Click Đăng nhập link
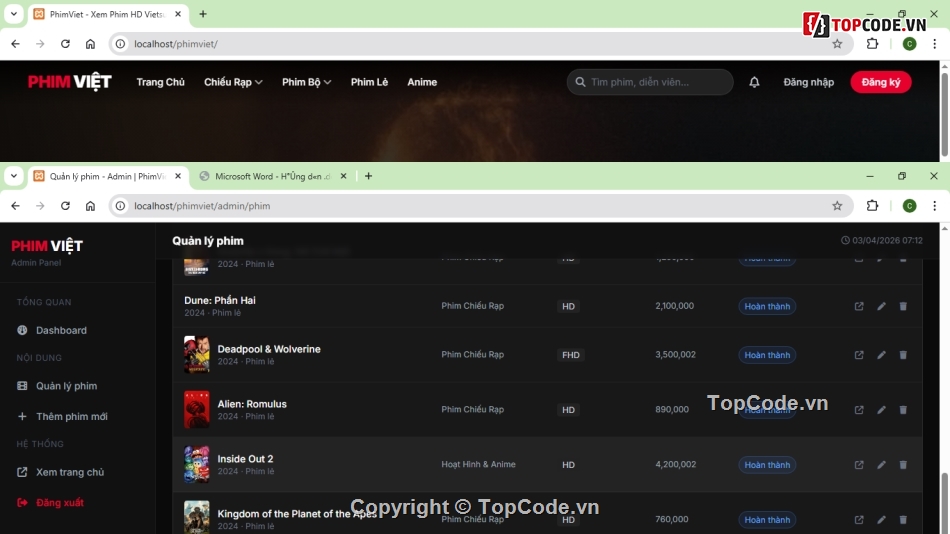950x534 pixels. point(809,82)
